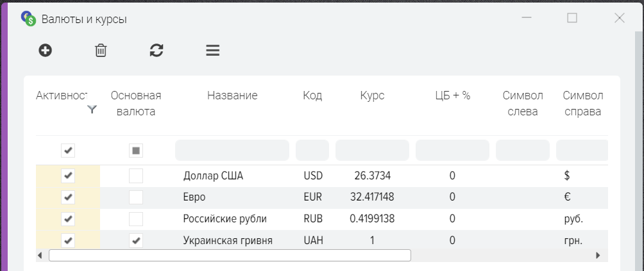Toggle main currency checkbox for Украинская гривня
Screen dimensions: 644x271
pos(135,241)
